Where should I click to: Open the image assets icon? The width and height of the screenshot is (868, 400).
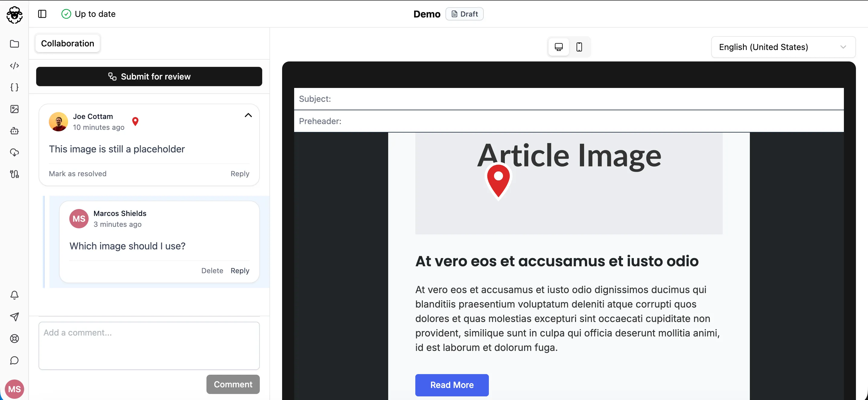[x=14, y=109]
